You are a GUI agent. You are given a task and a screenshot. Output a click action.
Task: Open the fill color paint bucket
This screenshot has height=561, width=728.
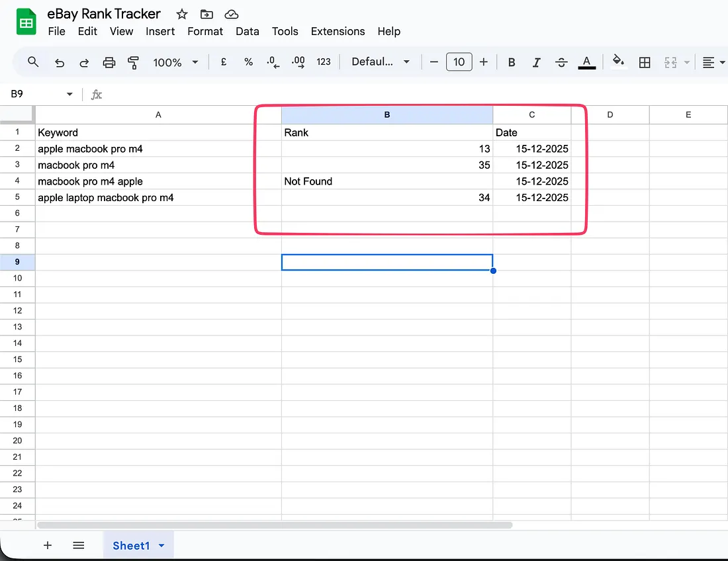(x=618, y=62)
